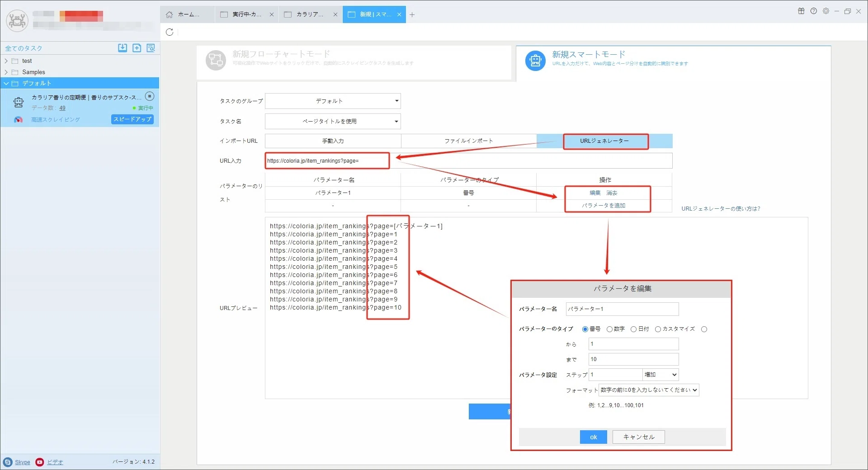Open URLジェネレーターの使い方は? help link
The width and height of the screenshot is (868, 470).
tap(721, 209)
